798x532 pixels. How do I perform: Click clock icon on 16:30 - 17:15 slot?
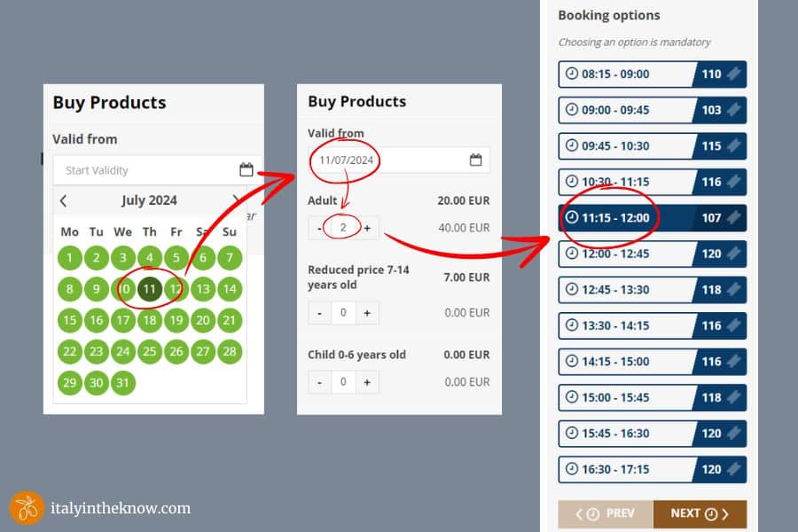pyautogui.click(x=572, y=469)
